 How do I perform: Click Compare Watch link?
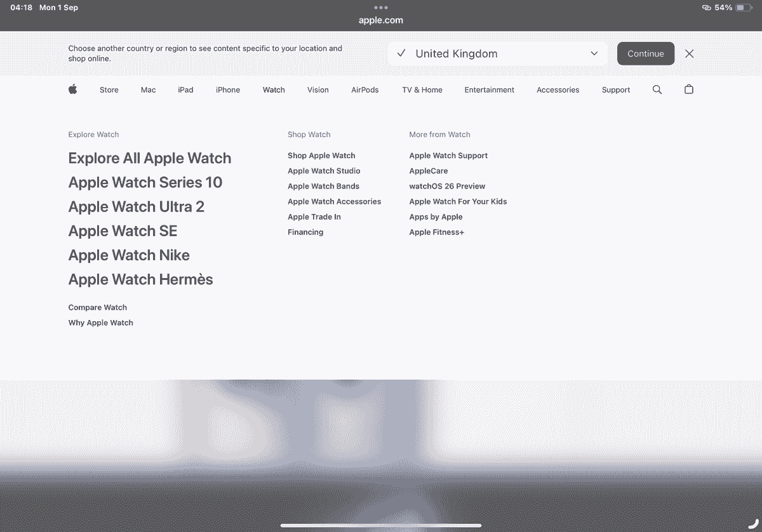pyautogui.click(x=98, y=307)
